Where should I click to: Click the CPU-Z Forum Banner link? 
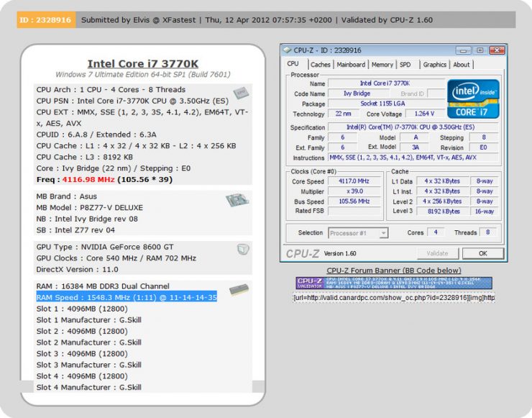click(x=393, y=271)
